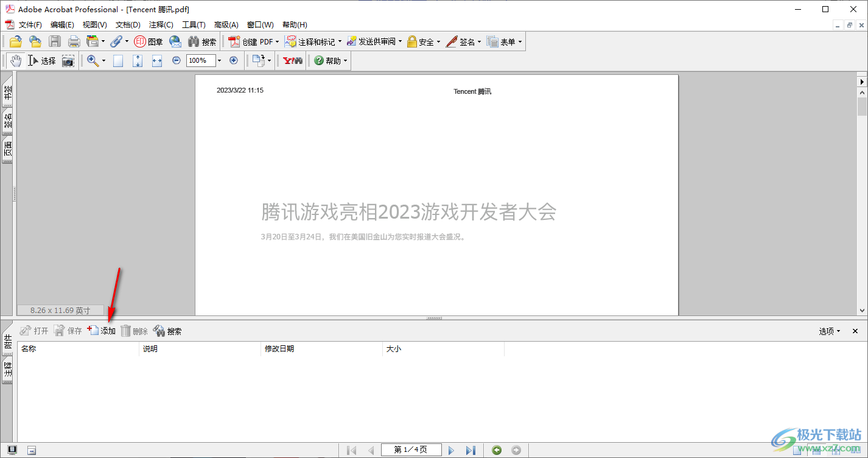This screenshot has width=868, height=458.
Task: Open the 注释(C) menu
Action: pos(161,25)
